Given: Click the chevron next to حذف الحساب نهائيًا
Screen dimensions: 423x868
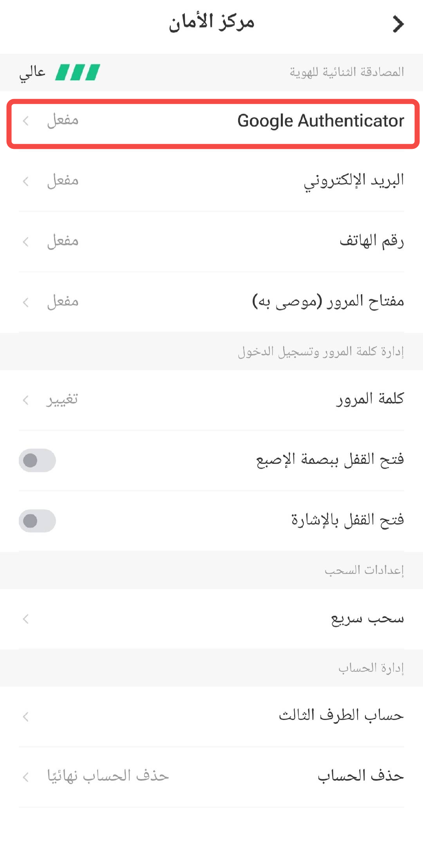Looking at the screenshot, I should [x=26, y=777].
